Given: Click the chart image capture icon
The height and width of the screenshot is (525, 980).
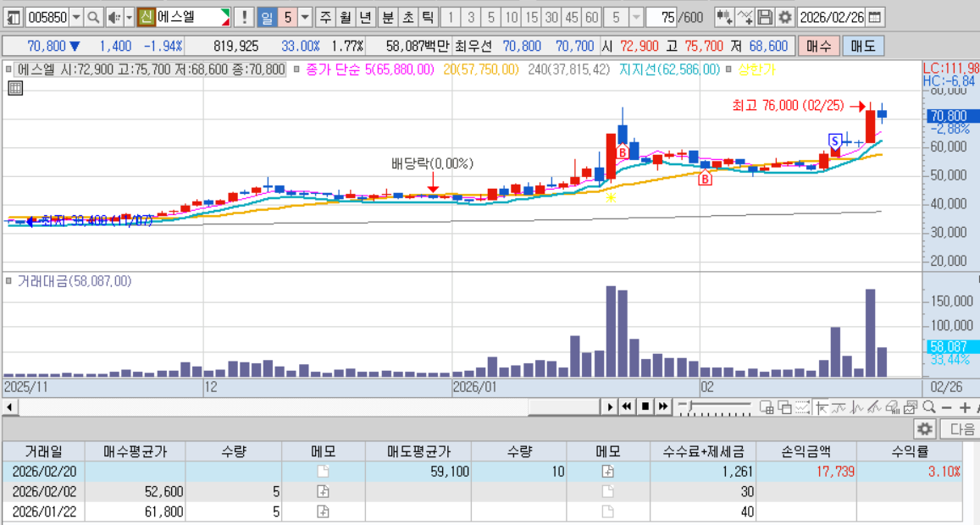Looking at the screenshot, I should (x=910, y=407).
